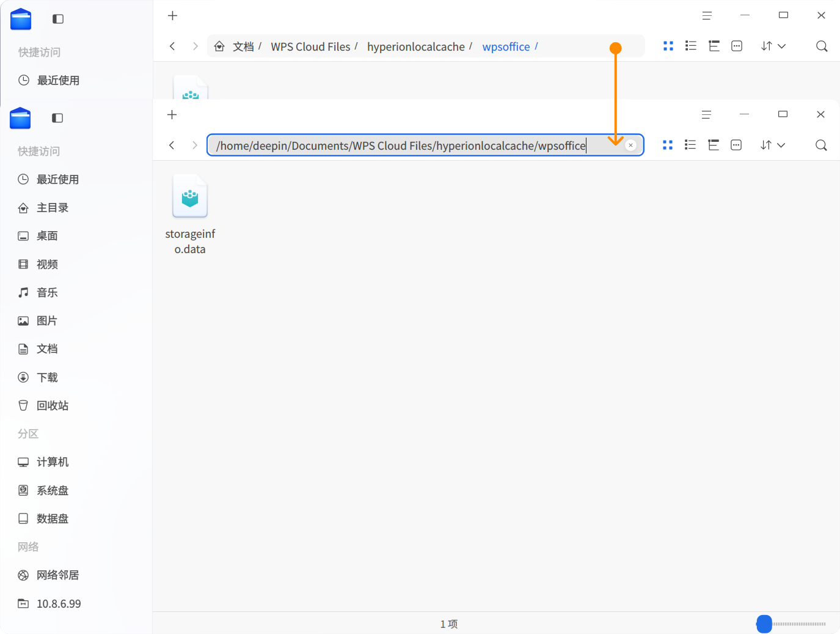Add a new tab in the front window
Viewport: 840px width, 634px height.
[x=172, y=114]
